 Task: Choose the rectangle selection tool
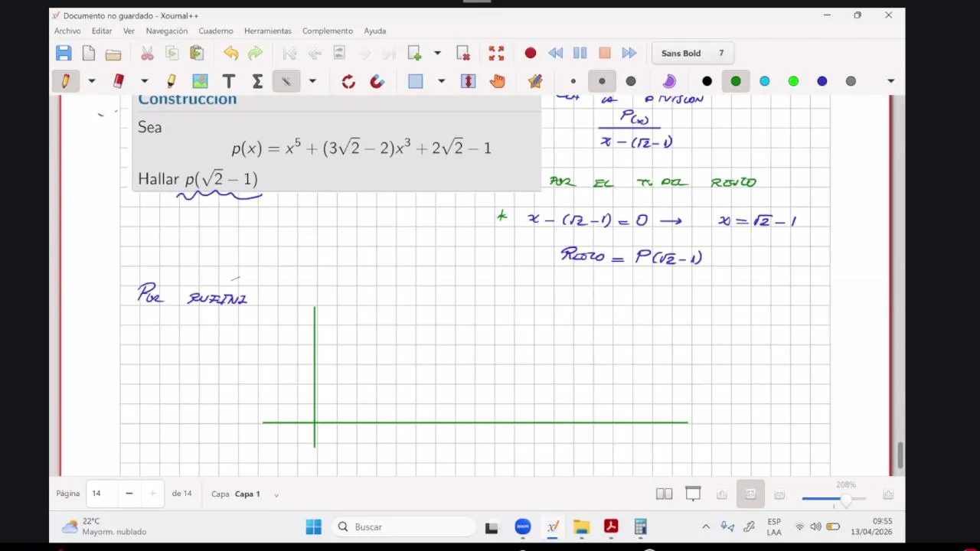(x=416, y=81)
